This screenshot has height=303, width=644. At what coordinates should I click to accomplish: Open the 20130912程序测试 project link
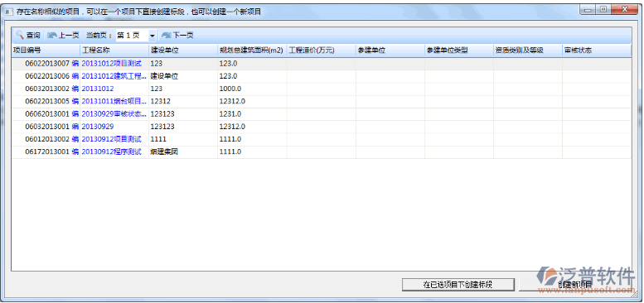coord(111,151)
